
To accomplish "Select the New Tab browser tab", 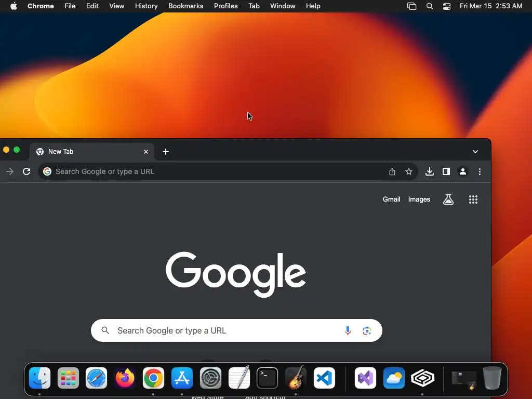I will click(91, 152).
